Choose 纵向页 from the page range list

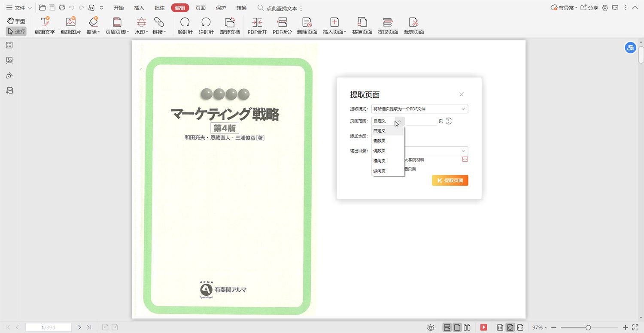388,171
